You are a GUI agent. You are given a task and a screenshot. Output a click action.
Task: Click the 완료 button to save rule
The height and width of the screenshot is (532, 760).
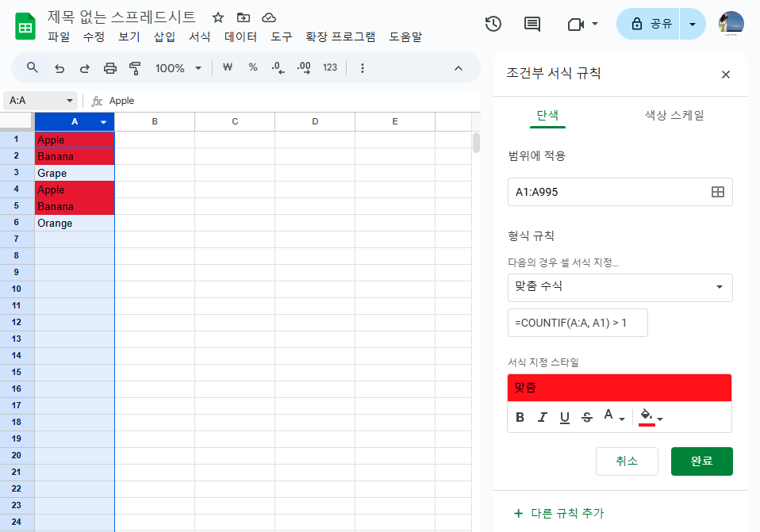click(x=701, y=461)
